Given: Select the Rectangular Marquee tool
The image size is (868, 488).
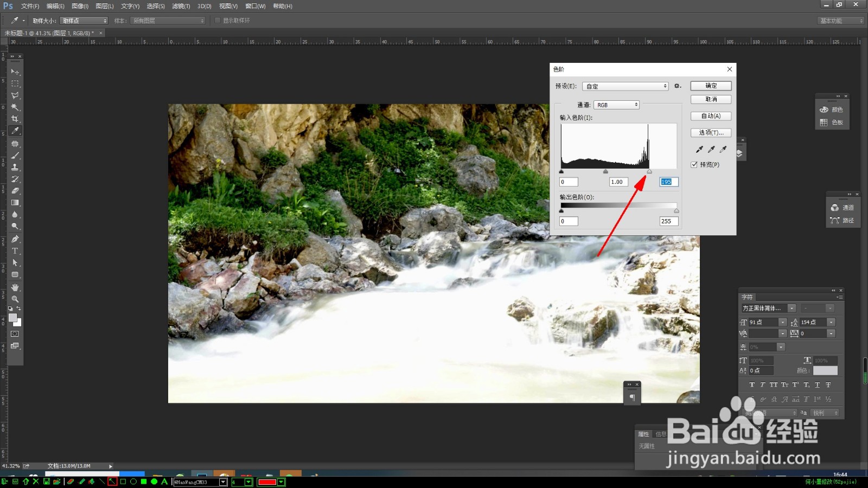Looking at the screenshot, I should click(15, 84).
